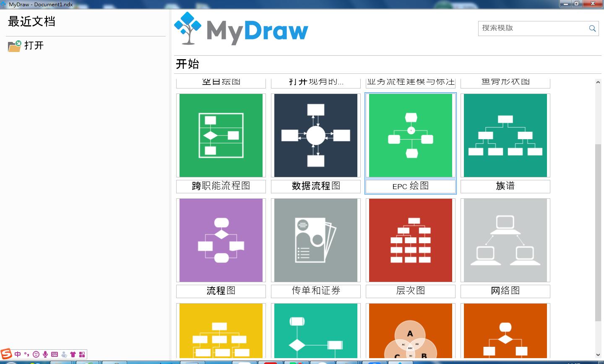Click the vertical scrollbar thumb
This screenshot has width=604, height=364.
click(x=598, y=233)
